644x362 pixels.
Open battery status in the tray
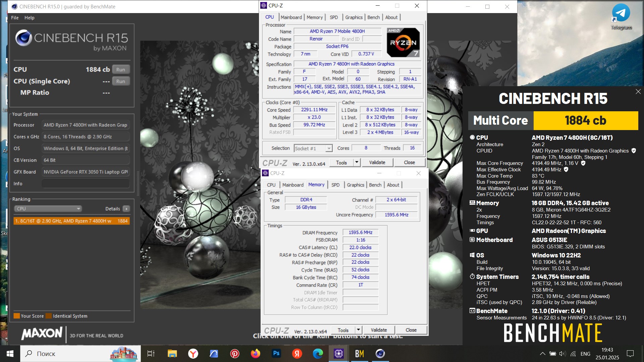coord(553,354)
